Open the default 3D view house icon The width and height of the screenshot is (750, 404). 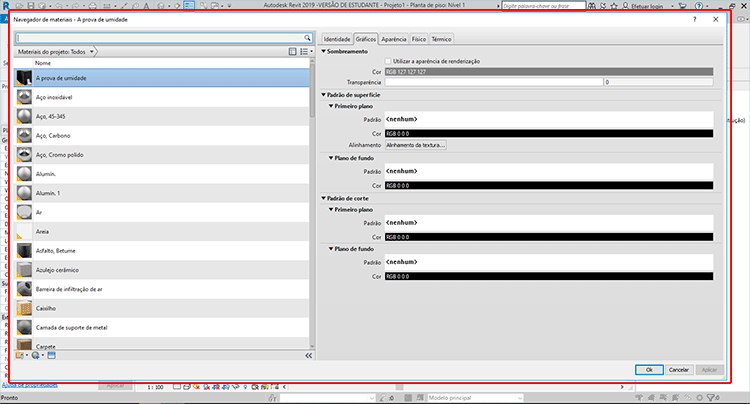162,6
